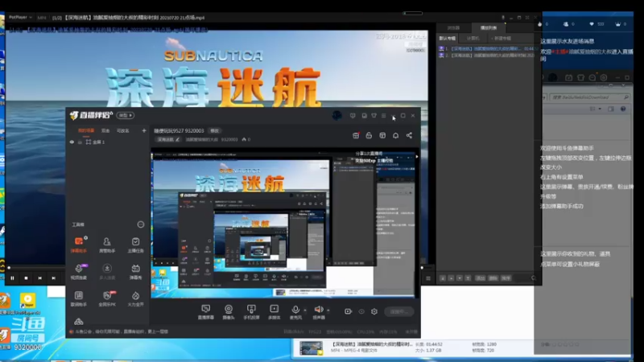Open the notification bell icon
The width and height of the screenshot is (644, 362).
[395, 135]
